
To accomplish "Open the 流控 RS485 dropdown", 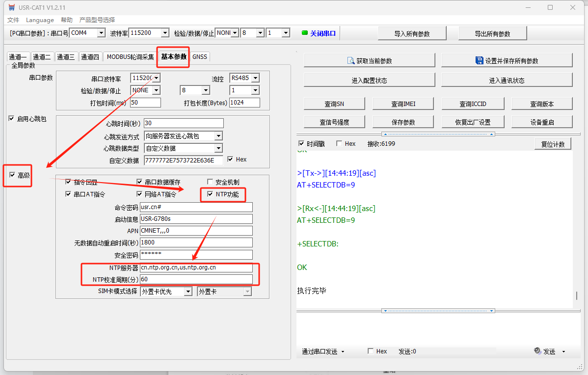I will (x=255, y=78).
